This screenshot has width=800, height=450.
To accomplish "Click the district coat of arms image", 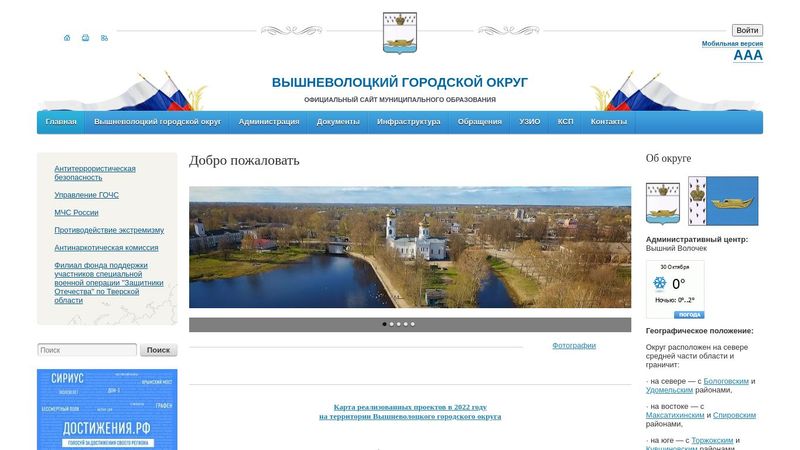I will point(662,201).
